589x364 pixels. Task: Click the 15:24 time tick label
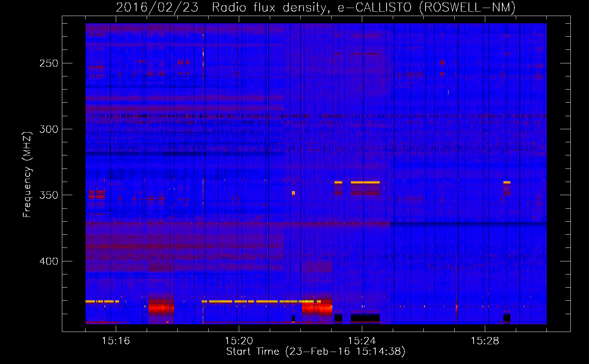tap(362, 341)
